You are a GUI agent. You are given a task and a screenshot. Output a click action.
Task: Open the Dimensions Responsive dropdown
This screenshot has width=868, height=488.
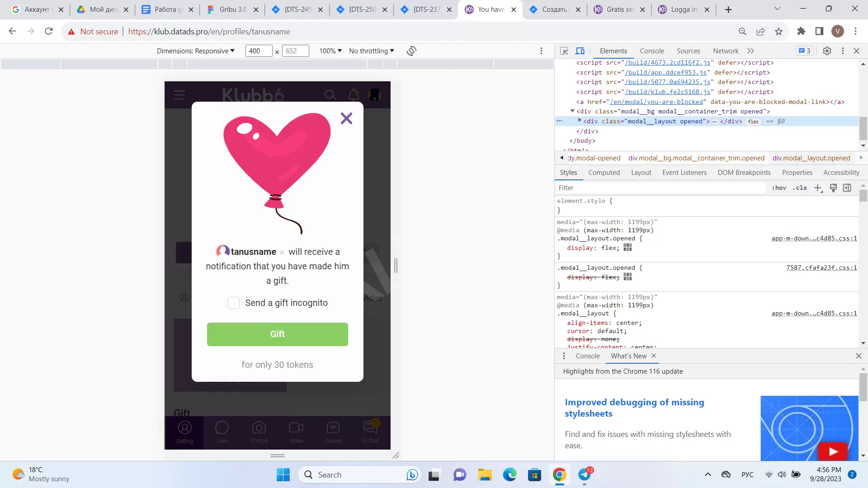click(195, 51)
